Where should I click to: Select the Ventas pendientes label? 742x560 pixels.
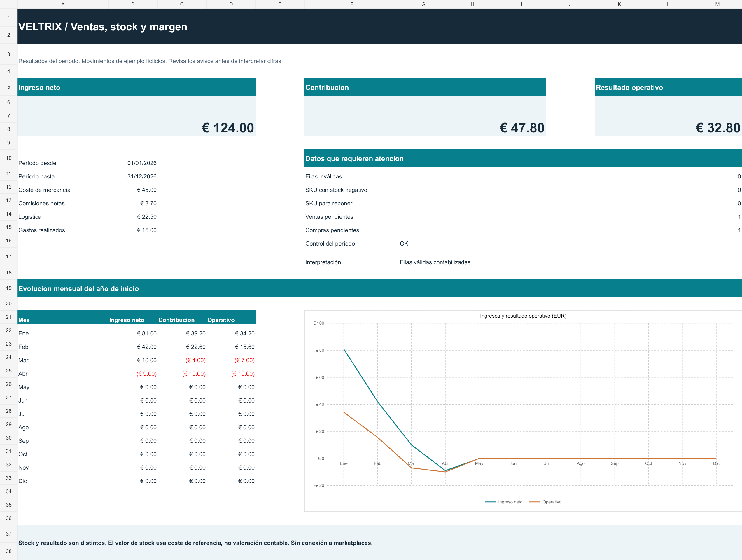pyautogui.click(x=329, y=217)
